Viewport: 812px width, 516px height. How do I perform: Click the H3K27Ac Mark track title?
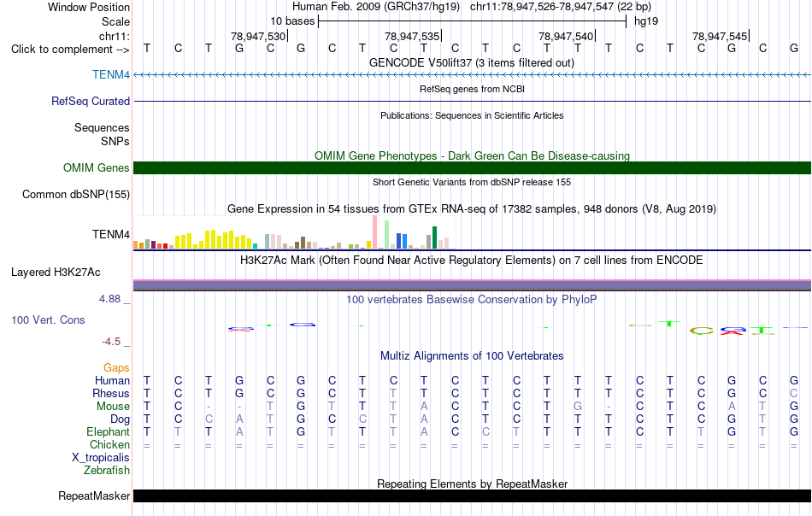pos(472,260)
